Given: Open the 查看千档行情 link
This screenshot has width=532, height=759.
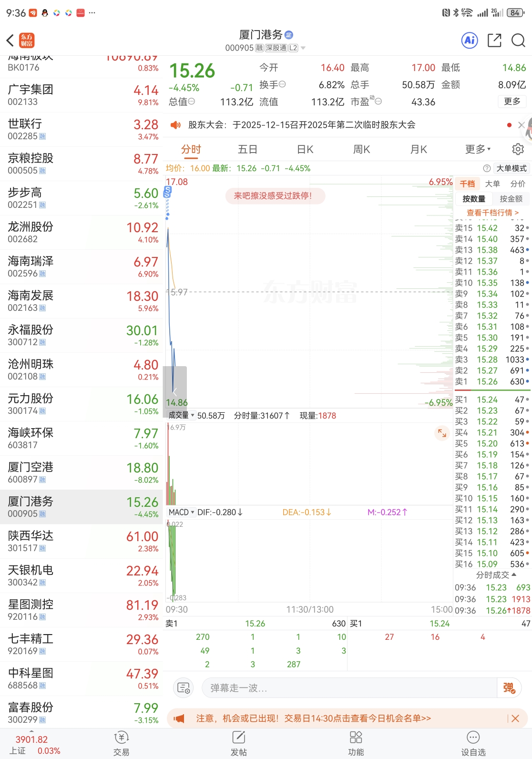Looking at the screenshot, I should (x=492, y=213).
